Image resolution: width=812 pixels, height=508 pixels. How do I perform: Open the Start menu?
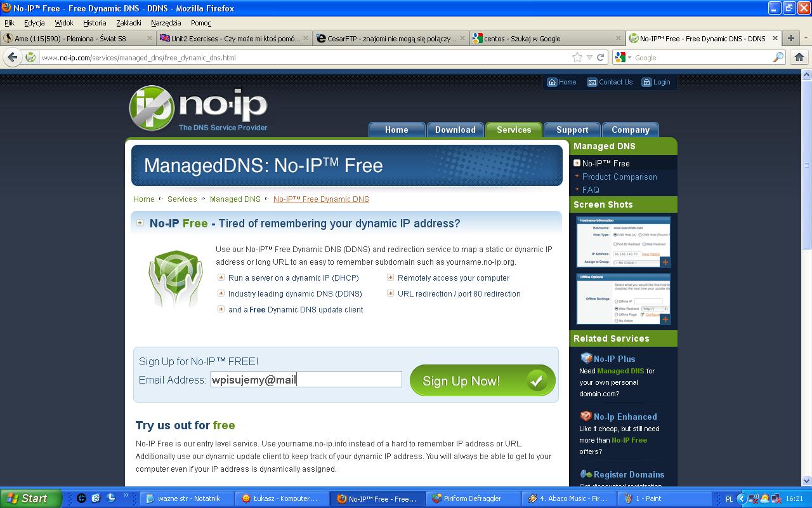[x=31, y=498]
